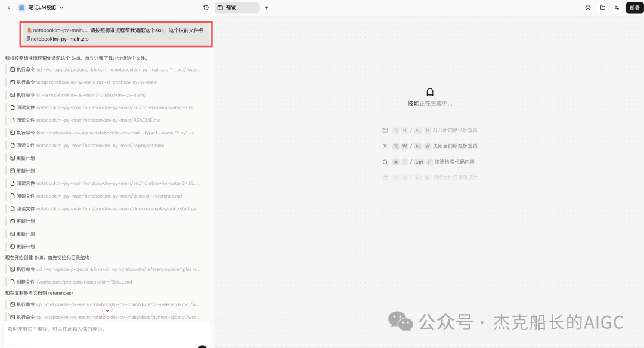Screen dimensions: 644x348
Task: Open the cp docs/python-api.md 执行命令 step
Action: (106, 317)
